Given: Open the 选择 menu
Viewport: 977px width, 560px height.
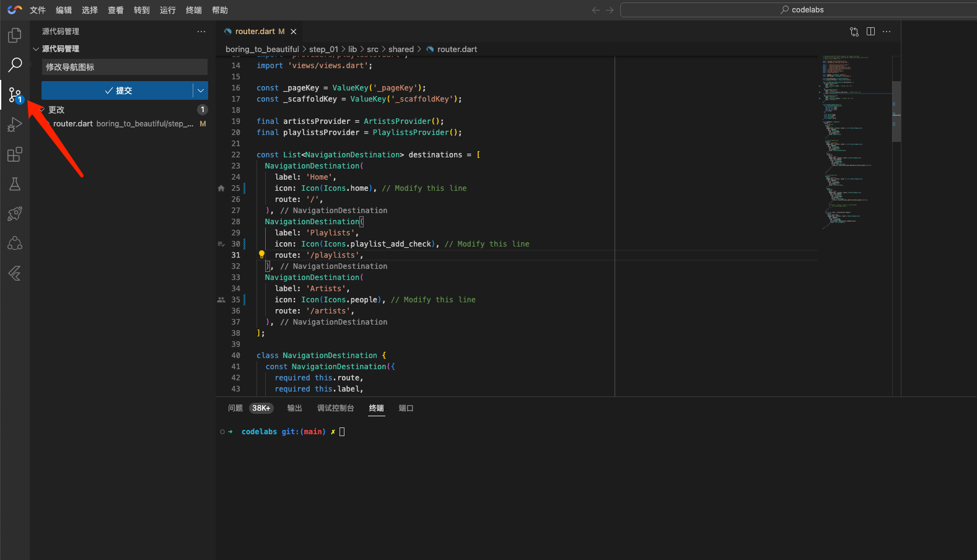Looking at the screenshot, I should click(90, 10).
